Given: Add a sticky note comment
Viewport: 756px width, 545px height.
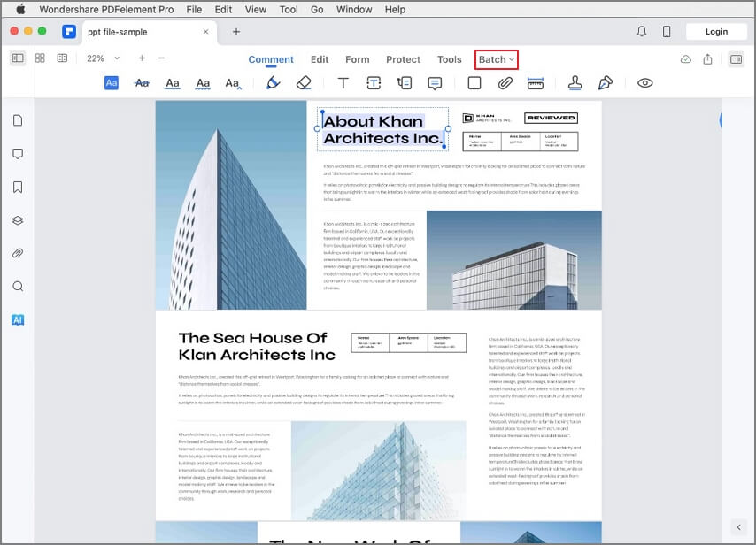Looking at the screenshot, I should click(435, 83).
